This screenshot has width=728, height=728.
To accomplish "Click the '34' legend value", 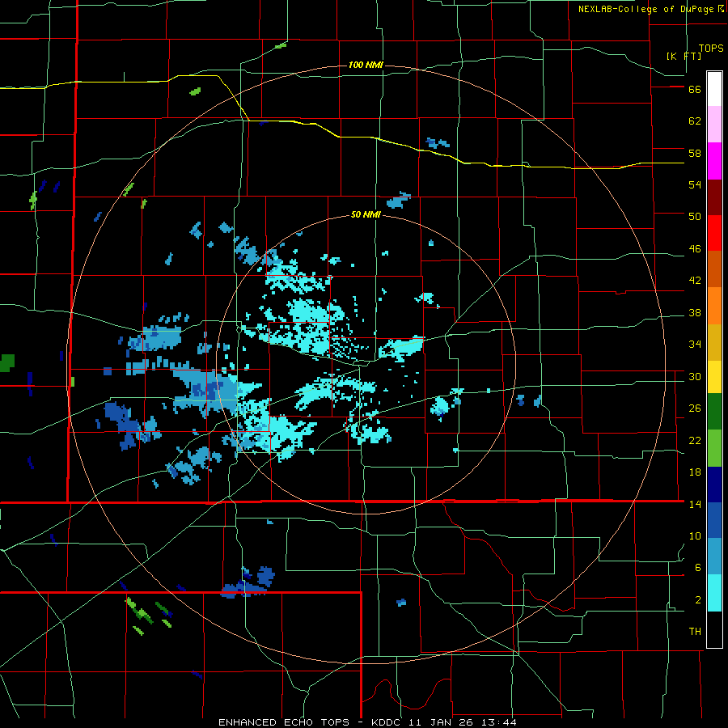I will coord(695,345).
